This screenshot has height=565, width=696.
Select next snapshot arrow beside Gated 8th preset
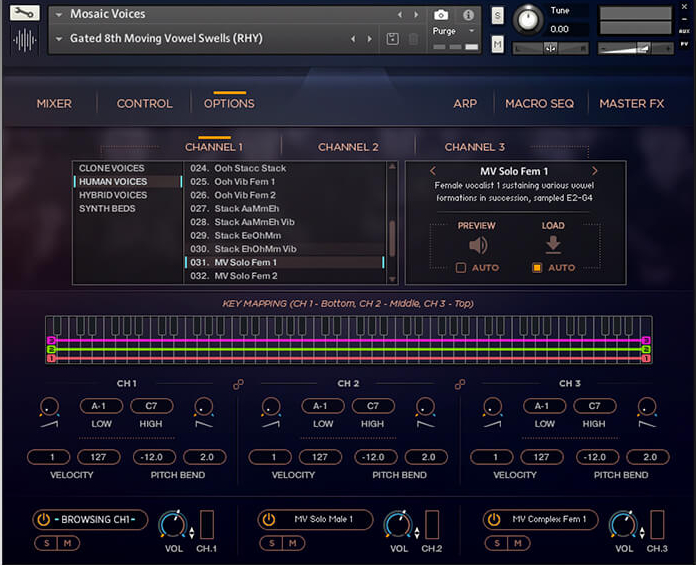(x=369, y=39)
